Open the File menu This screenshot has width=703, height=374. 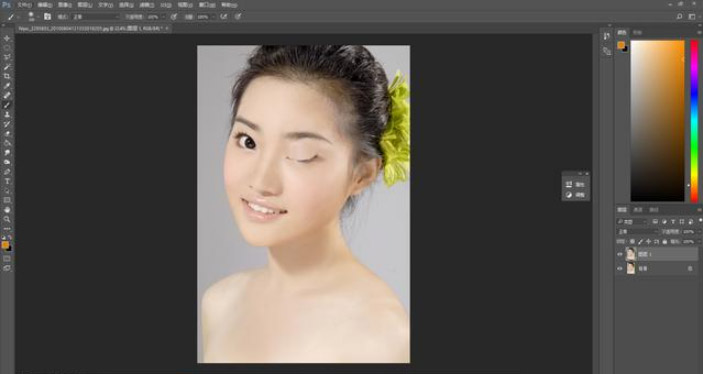click(x=24, y=5)
